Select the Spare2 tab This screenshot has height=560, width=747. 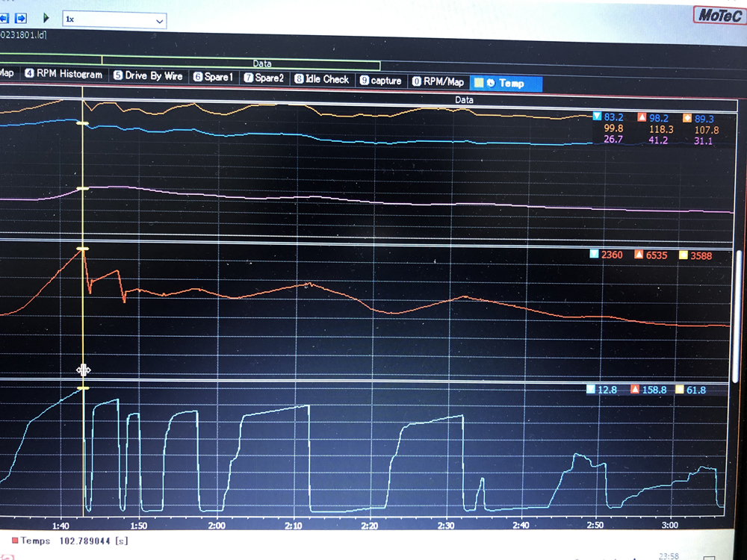[x=264, y=78]
